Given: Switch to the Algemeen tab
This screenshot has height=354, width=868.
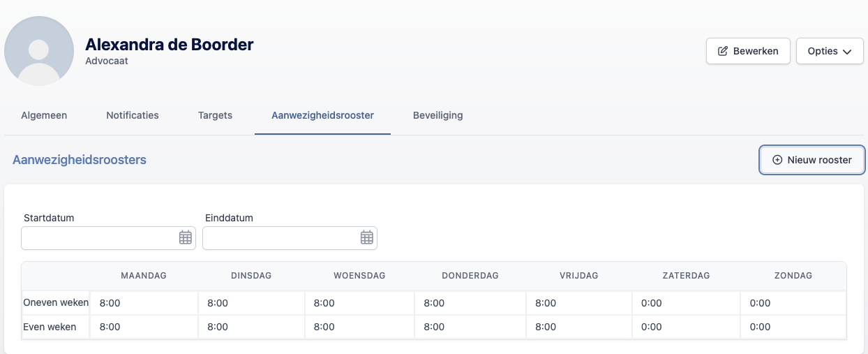Looking at the screenshot, I should click(x=44, y=115).
